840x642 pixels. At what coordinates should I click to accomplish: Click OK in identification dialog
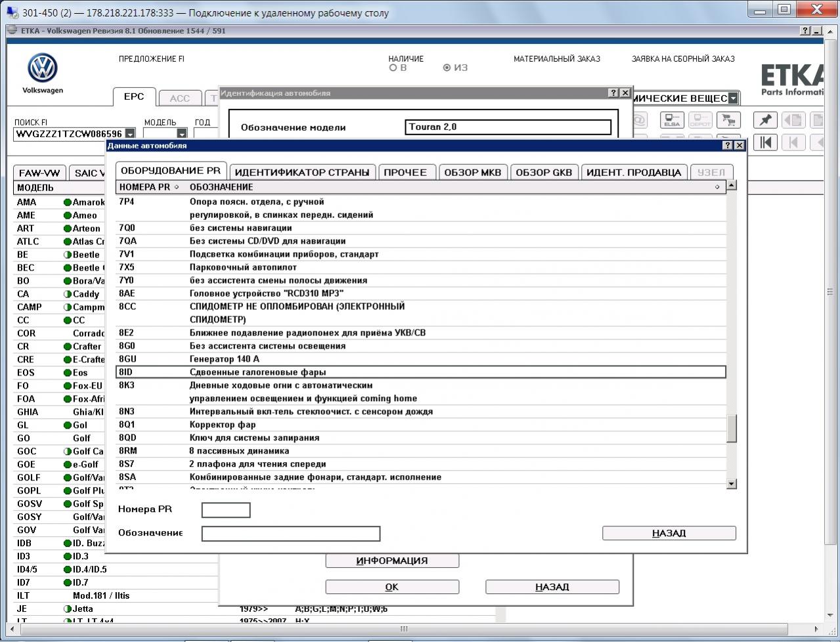[392, 587]
